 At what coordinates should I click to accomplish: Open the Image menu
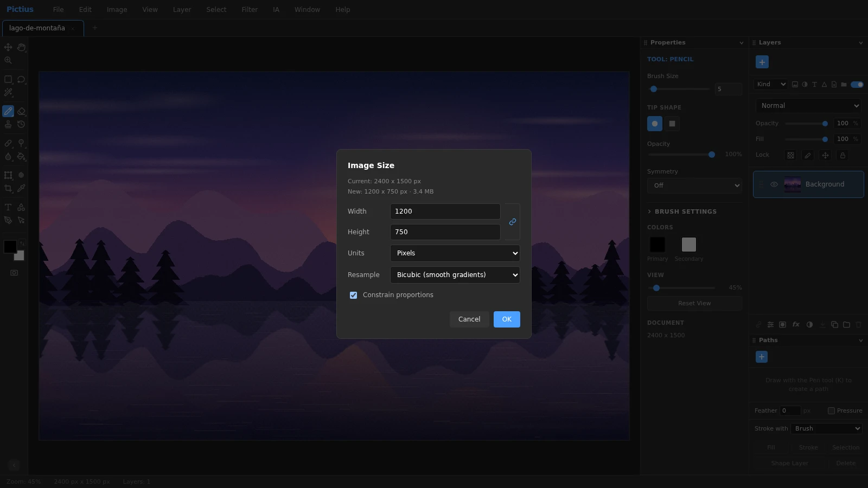(117, 10)
